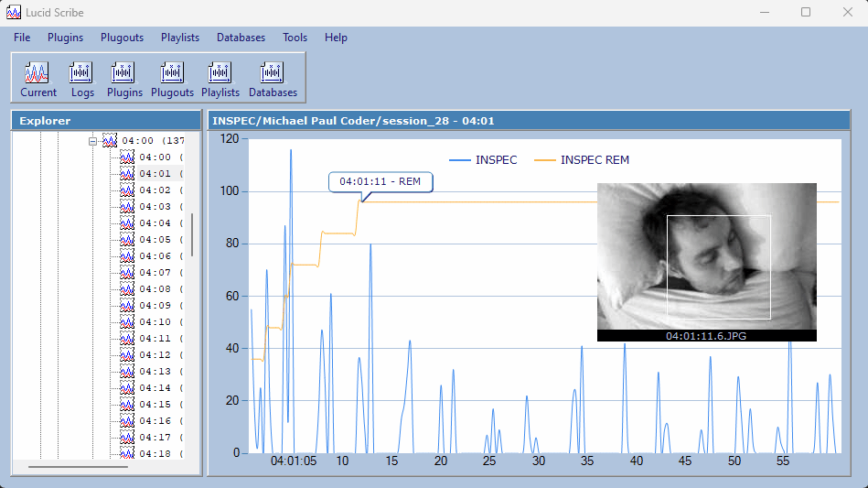Click the Explorer vertical scrollbar

pos(191,234)
